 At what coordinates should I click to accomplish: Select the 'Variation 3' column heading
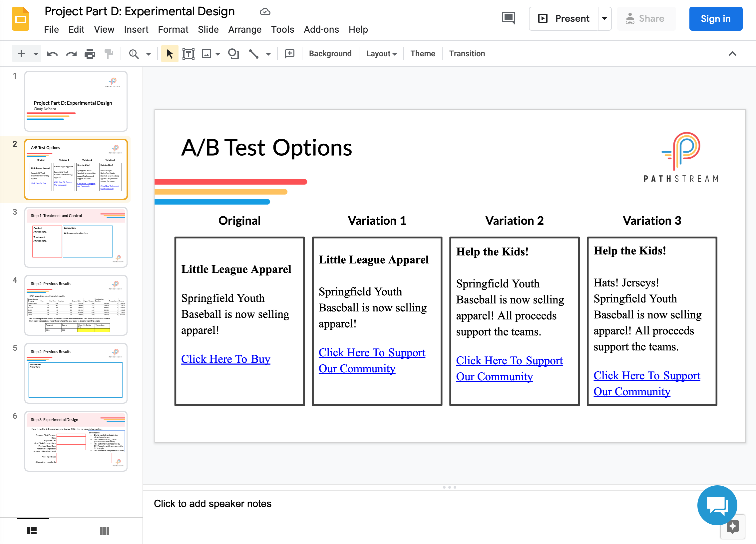652,220
